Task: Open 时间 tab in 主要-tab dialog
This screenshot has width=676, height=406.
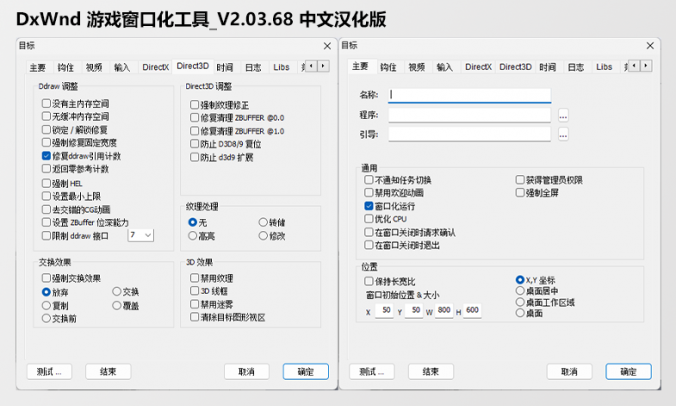Action: (x=548, y=67)
